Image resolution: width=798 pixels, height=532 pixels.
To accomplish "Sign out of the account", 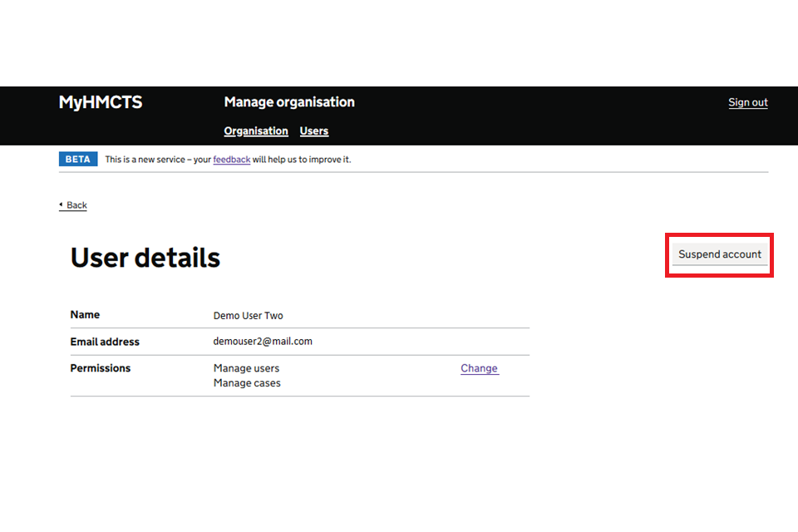I will pyautogui.click(x=747, y=103).
